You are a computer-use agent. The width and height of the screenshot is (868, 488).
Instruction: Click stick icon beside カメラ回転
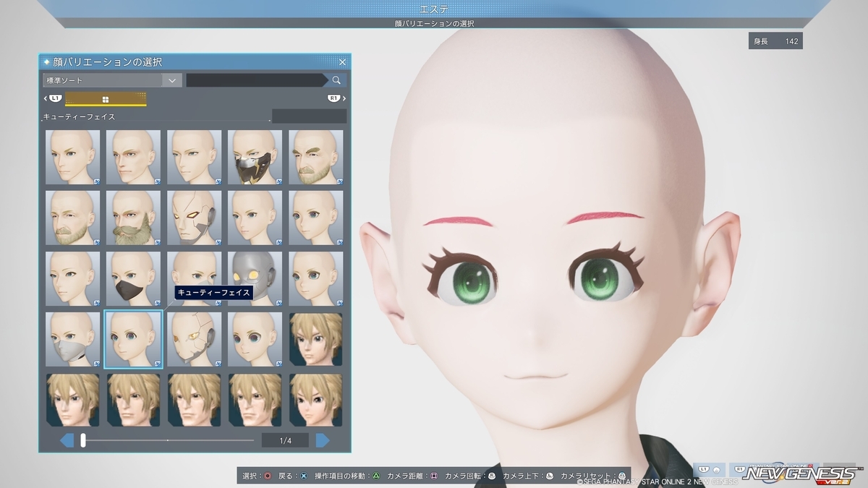pyautogui.click(x=492, y=476)
